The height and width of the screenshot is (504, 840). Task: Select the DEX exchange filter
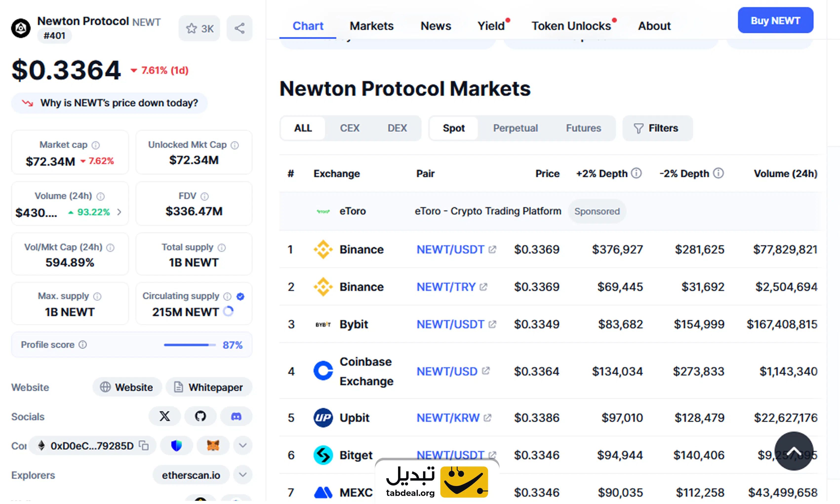click(x=397, y=128)
